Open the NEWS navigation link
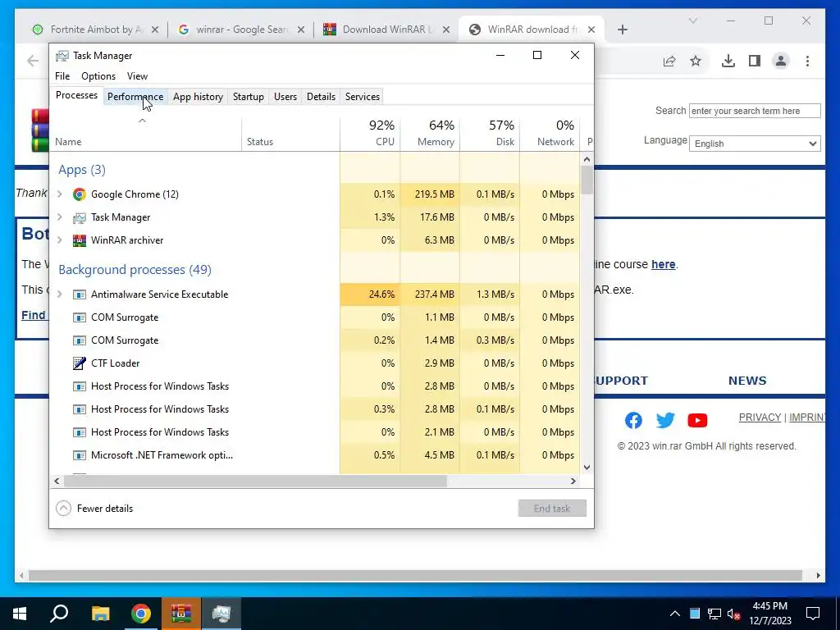The width and height of the screenshot is (840, 630). pyautogui.click(x=747, y=381)
